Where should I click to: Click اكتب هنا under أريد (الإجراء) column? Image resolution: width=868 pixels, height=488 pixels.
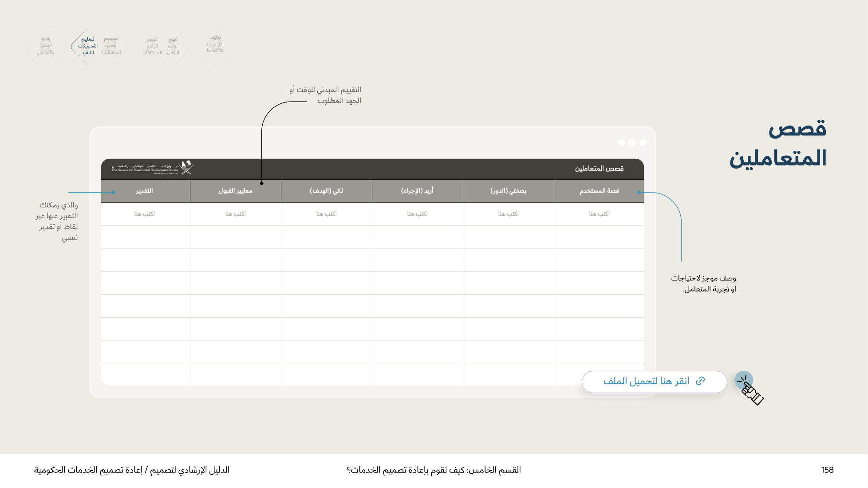tap(417, 214)
